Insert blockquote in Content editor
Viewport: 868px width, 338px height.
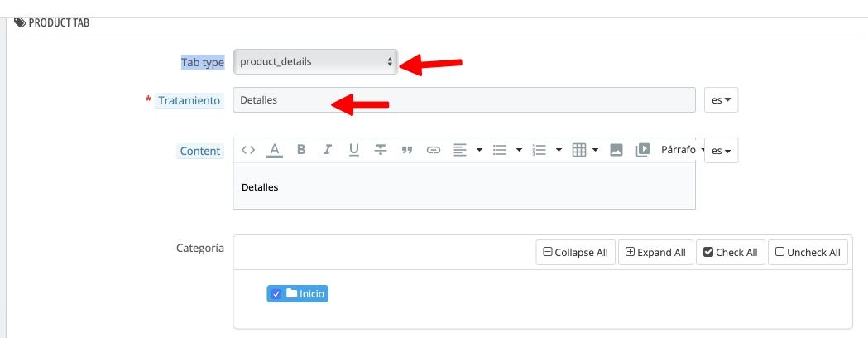tap(407, 150)
